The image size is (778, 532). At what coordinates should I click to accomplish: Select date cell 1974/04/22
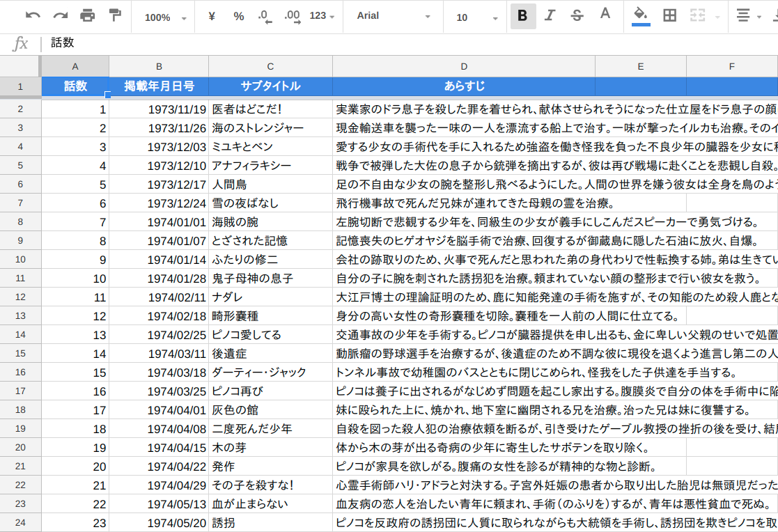click(x=159, y=467)
